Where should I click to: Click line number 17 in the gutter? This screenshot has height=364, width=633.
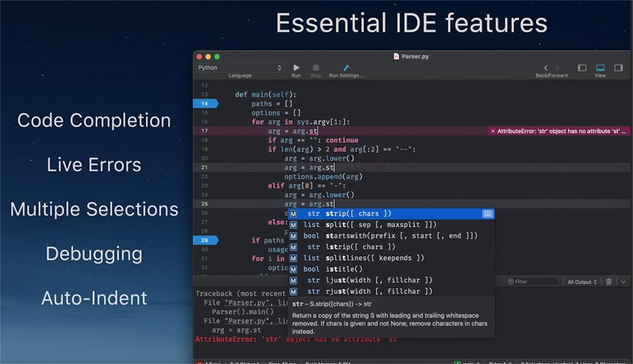(x=204, y=131)
